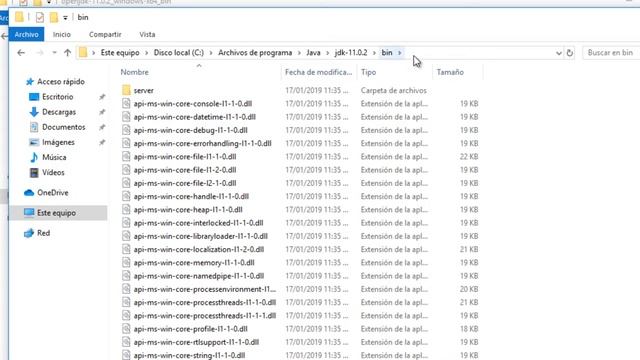
Task: Click the properties icon in quick access toolbar
Action: pyautogui.click(x=40, y=17)
